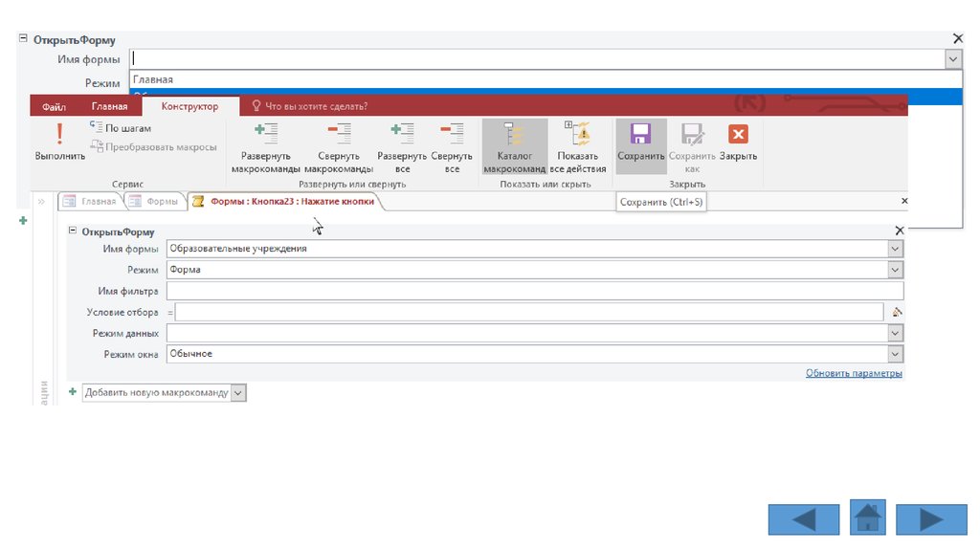This screenshot has height=549, width=980.
Task: Click into the Имя фильтра field
Action: click(x=534, y=291)
